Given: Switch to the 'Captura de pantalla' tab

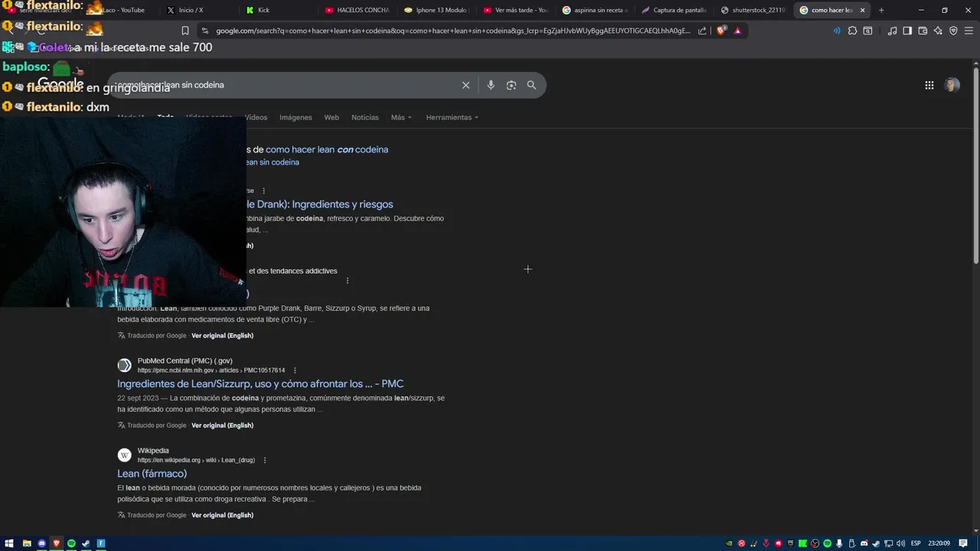Looking at the screenshot, I should [x=674, y=10].
